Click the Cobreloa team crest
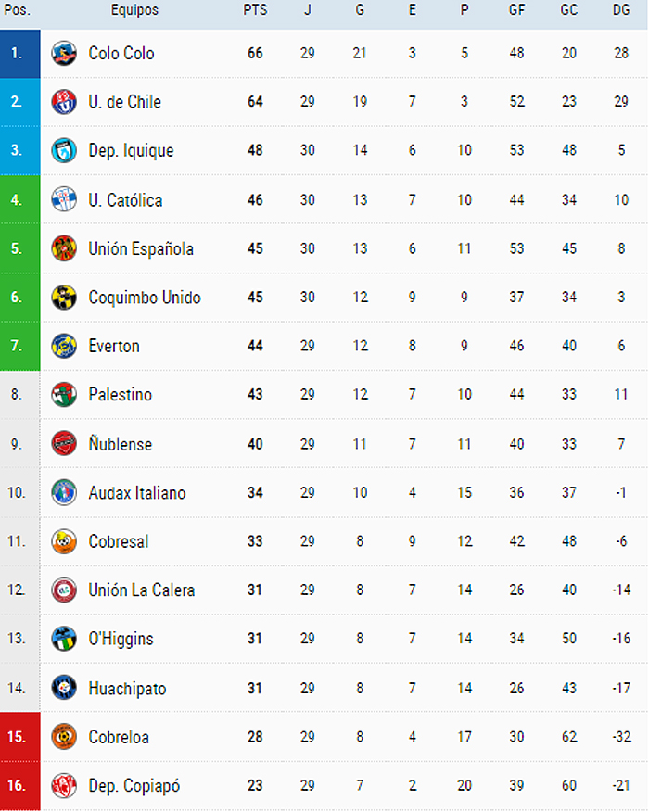Screen dimensions: 649x812 64,737
